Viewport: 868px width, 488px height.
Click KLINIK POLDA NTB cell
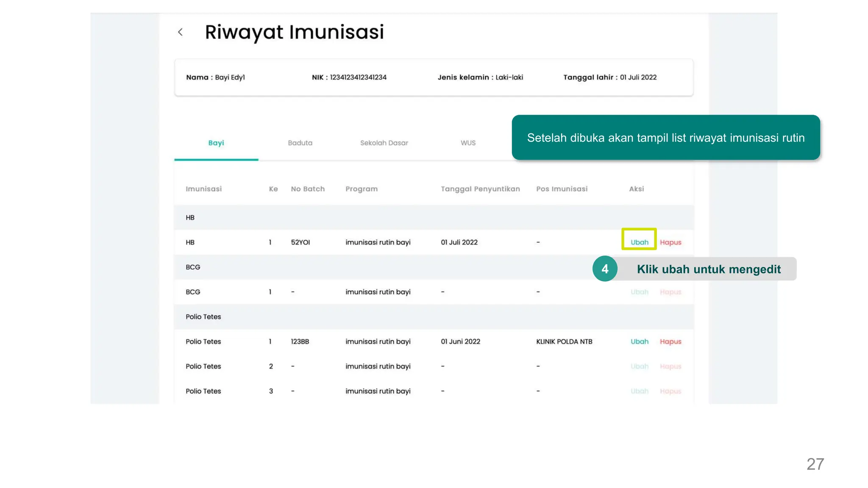(564, 341)
